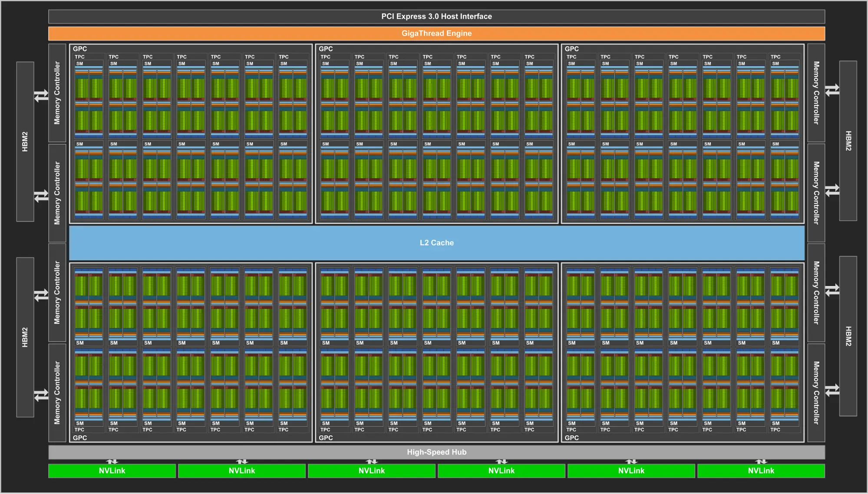Click the GPC label of the top-middle cluster
This screenshot has height=494, width=868.
[326, 49]
